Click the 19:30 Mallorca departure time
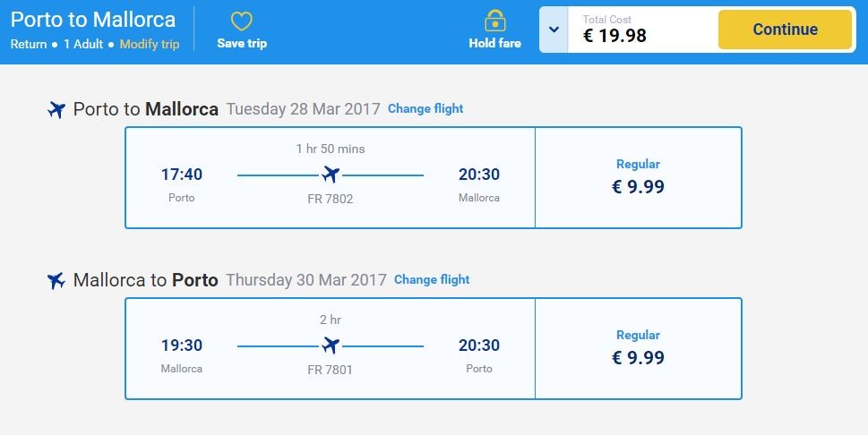Image resolution: width=868 pixels, height=435 pixels. click(181, 345)
